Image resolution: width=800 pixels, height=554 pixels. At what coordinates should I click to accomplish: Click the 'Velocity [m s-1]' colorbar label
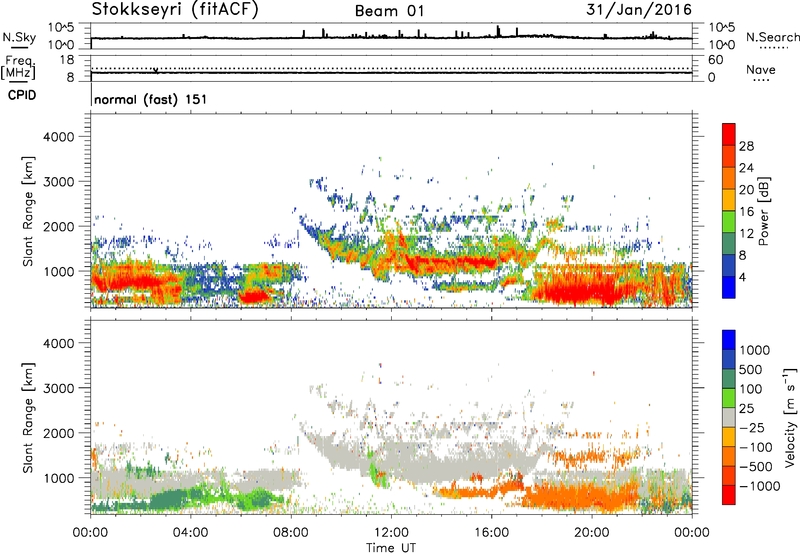(790, 417)
